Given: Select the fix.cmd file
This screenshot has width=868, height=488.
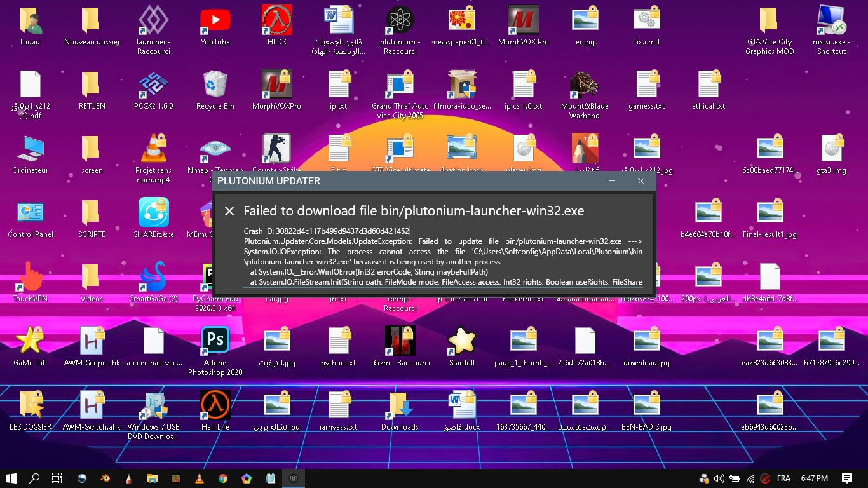Looking at the screenshot, I should [646, 27].
